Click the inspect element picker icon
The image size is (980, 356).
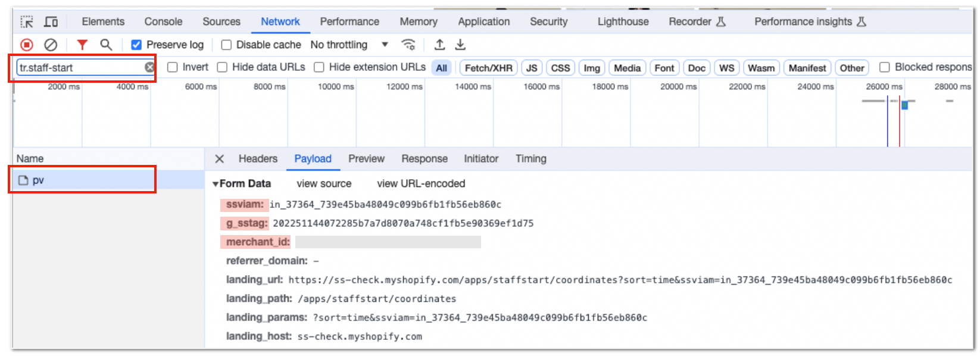coord(27,22)
